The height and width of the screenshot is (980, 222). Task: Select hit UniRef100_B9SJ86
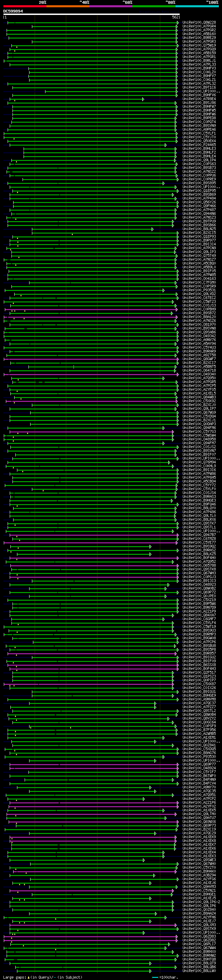pos(199,103)
